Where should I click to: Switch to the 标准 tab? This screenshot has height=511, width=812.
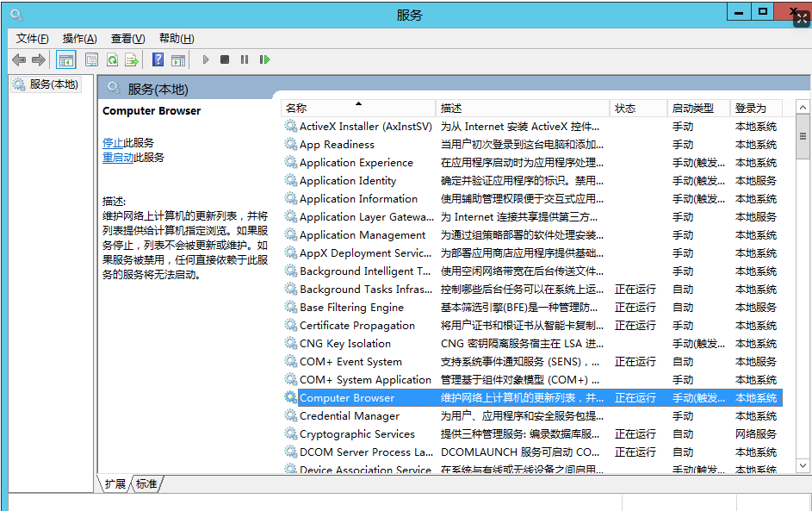point(146,483)
